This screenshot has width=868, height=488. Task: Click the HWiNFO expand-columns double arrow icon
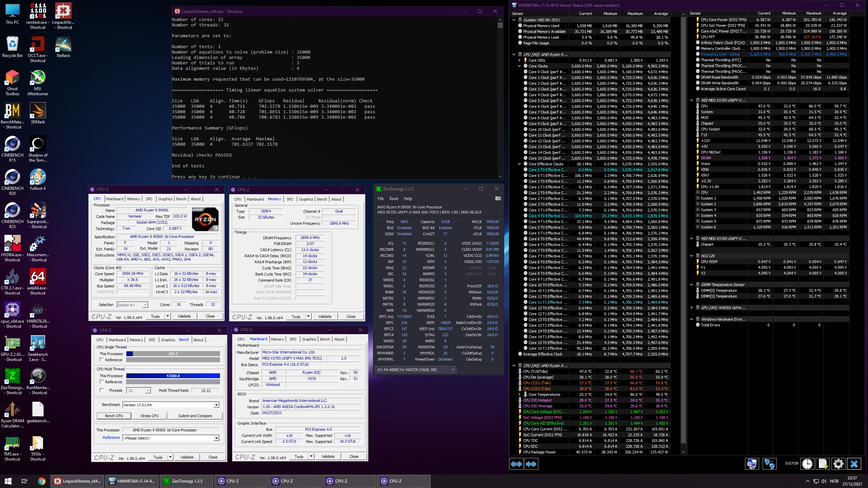(516, 464)
